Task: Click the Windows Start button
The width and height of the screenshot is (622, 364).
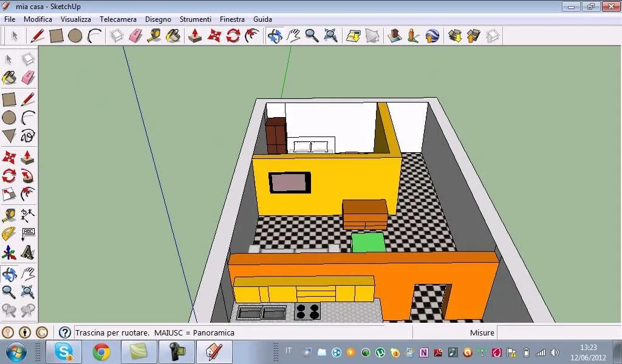Action: (x=16, y=352)
